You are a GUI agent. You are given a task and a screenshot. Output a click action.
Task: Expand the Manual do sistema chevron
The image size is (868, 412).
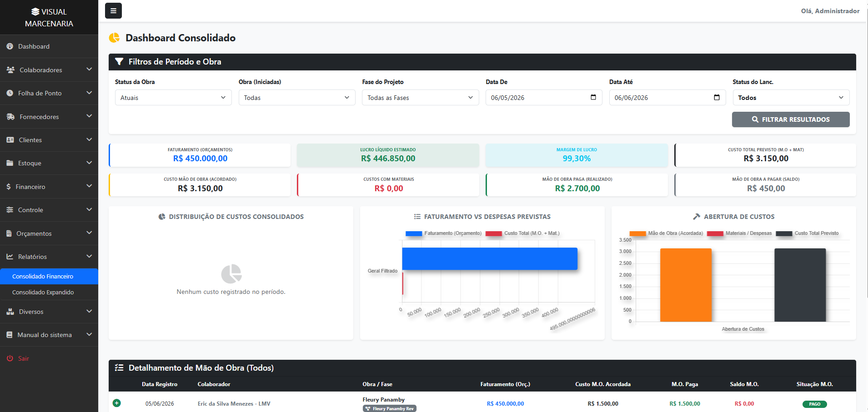89,334
